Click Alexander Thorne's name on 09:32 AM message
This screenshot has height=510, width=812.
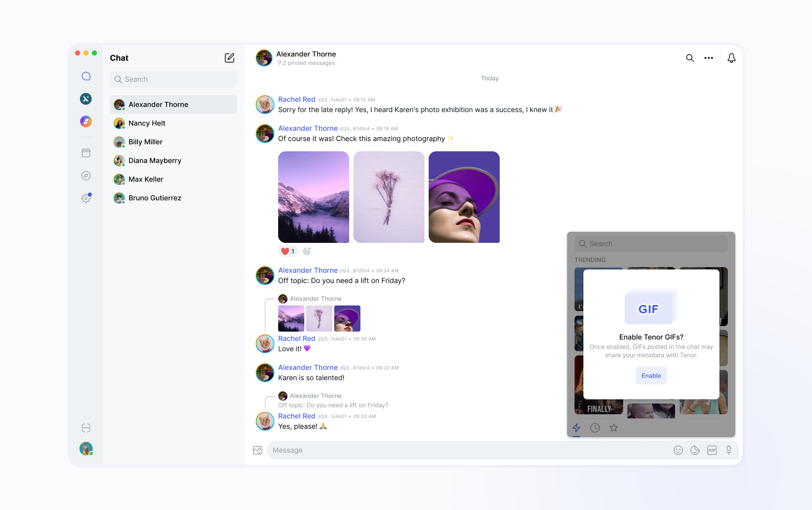click(308, 368)
